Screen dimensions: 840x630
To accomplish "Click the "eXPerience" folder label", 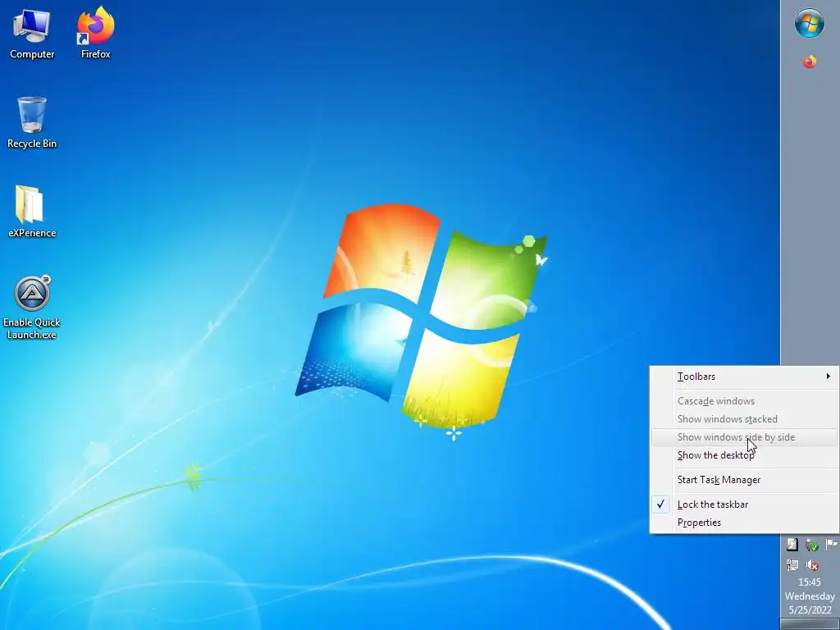I will click(32, 233).
